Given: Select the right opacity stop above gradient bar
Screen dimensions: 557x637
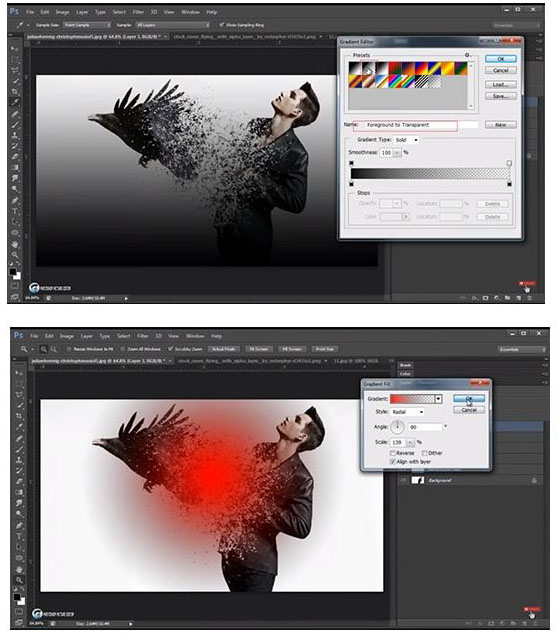Looking at the screenshot, I should click(509, 163).
